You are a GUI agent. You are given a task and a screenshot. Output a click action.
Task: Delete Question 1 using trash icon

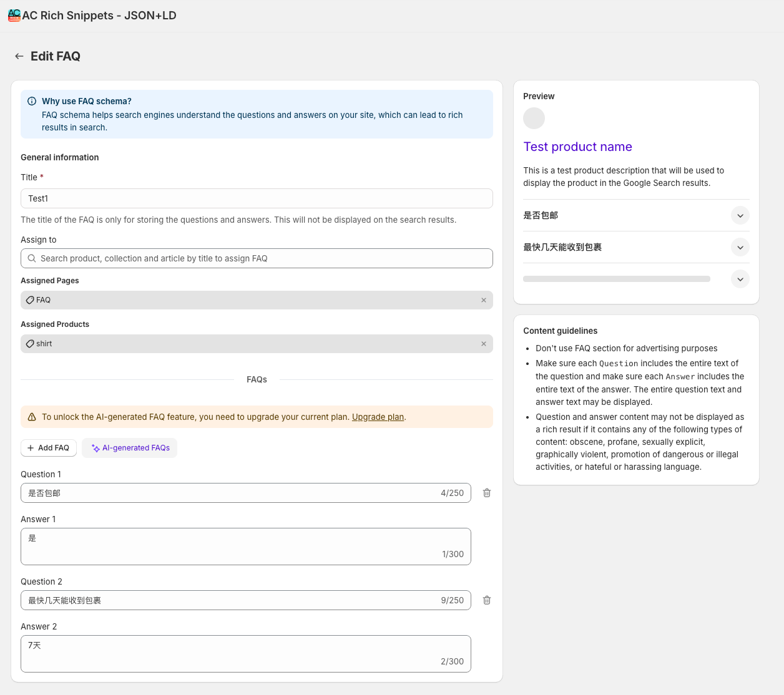pyautogui.click(x=487, y=493)
